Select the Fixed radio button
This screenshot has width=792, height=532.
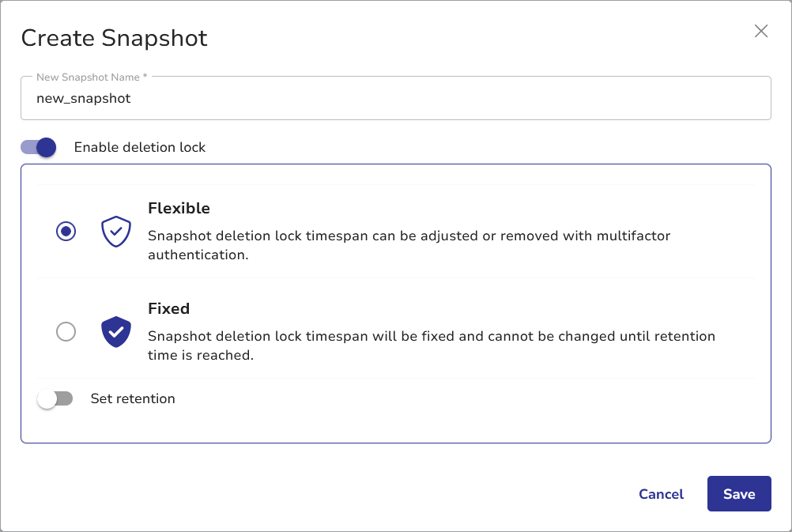66,332
